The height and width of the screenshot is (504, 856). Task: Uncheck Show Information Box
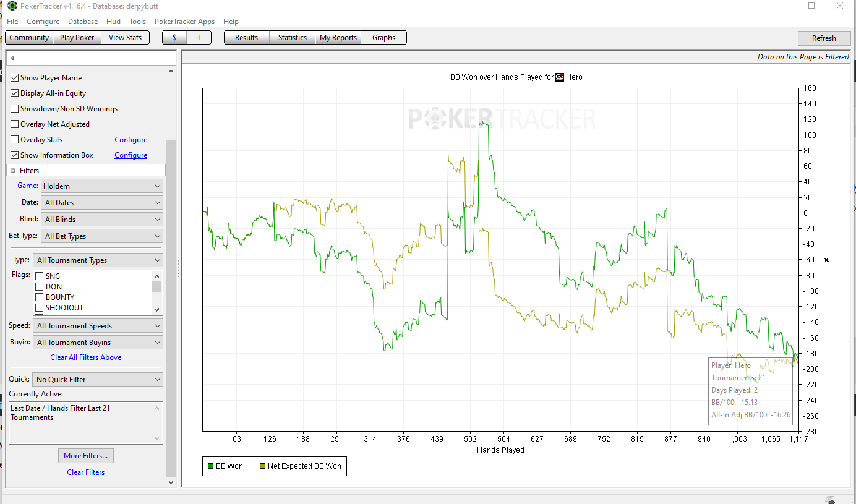pos(15,155)
